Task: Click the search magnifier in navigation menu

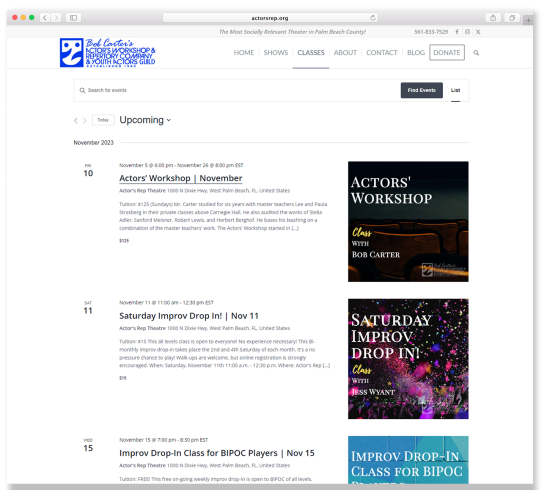Action: pos(476,53)
